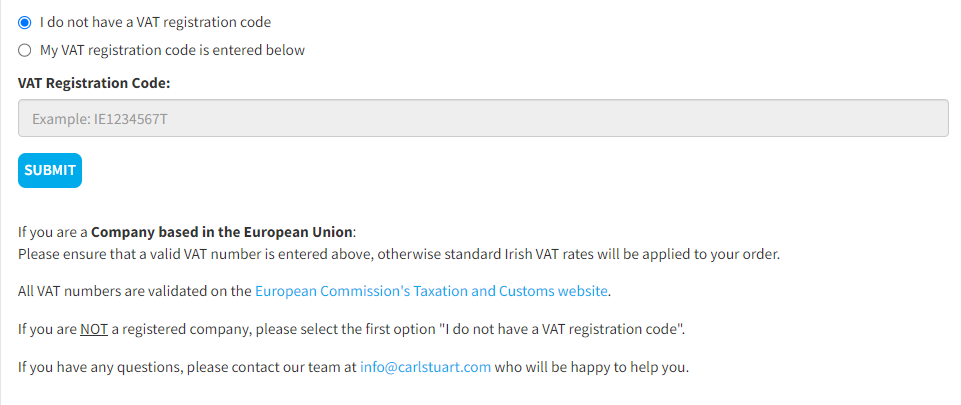Click the "who will be happy to help you" text

592,367
